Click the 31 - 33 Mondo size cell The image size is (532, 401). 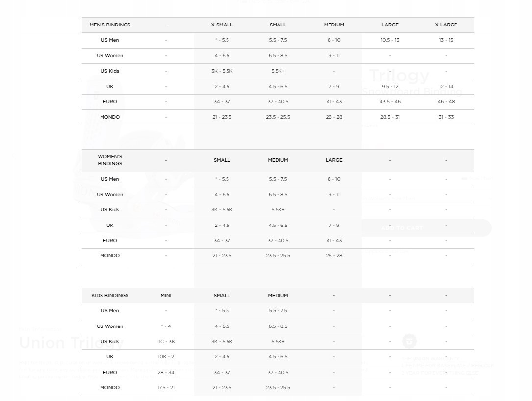[446, 117]
